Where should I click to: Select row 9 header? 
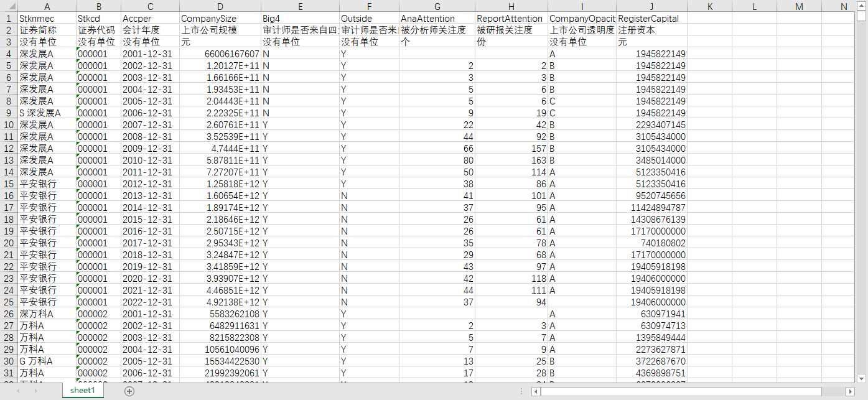point(7,113)
